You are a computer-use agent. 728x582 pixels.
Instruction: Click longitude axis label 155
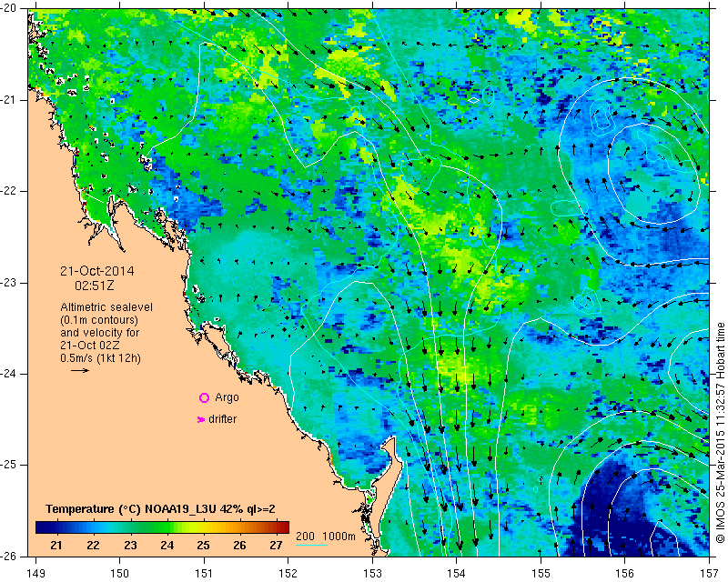541,574
